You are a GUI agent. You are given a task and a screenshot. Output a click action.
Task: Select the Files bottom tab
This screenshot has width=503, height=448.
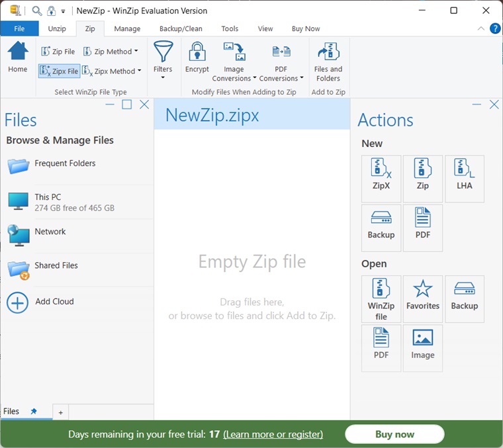pyautogui.click(x=11, y=412)
